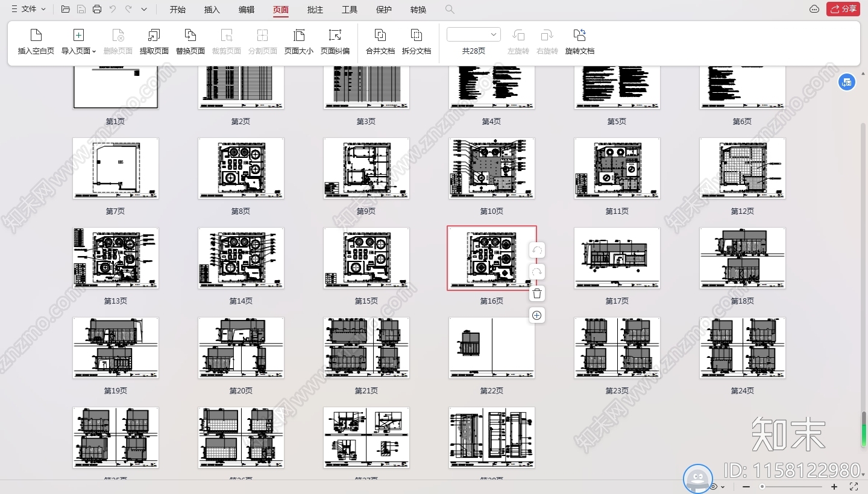The width and height of the screenshot is (868, 494).
Task: Click the Replace Pages (替换页面) tool
Action: click(190, 42)
